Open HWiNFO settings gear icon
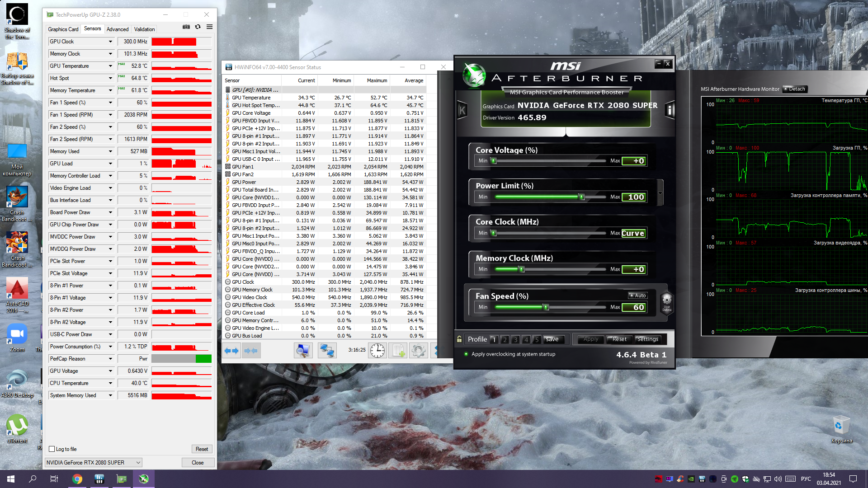The image size is (868, 488). click(419, 351)
